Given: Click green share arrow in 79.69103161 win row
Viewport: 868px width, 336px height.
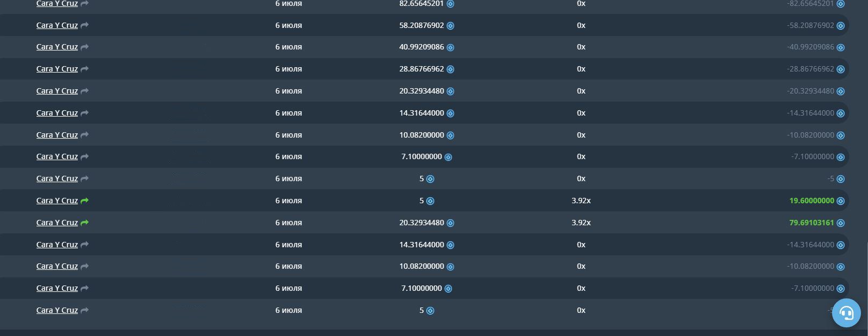Looking at the screenshot, I should point(84,223).
